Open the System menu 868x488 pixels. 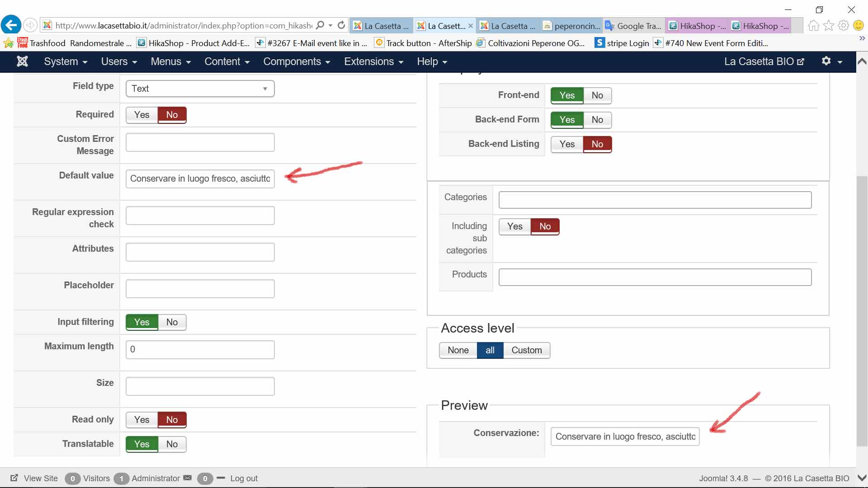click(x=66, y=61)
